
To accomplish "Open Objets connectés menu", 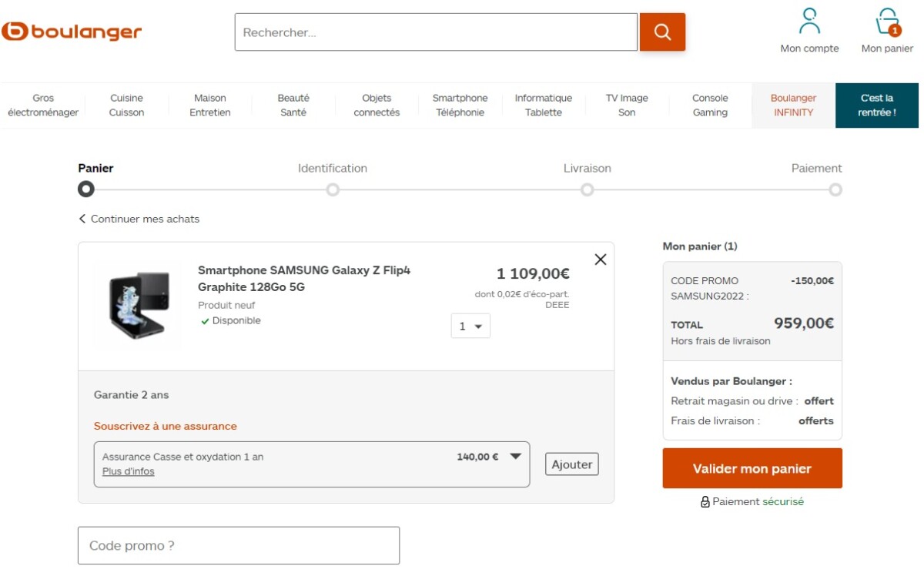I will [377, 105].
